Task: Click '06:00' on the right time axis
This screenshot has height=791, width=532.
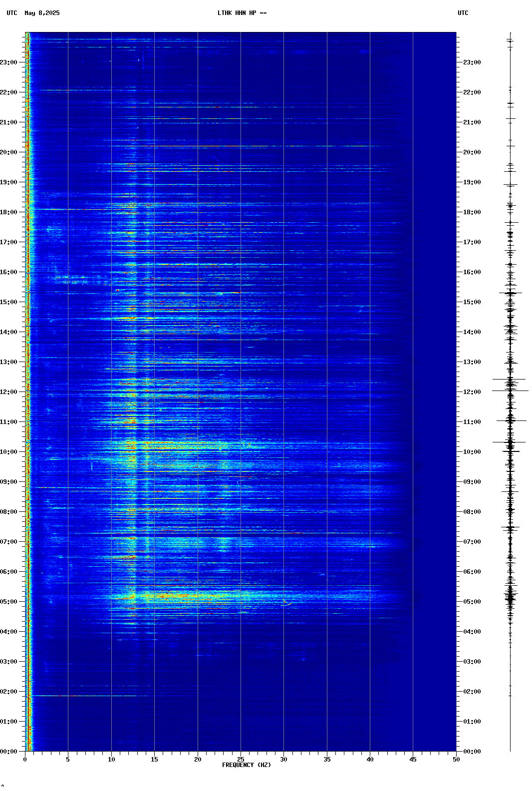Action: tap(472, 572)
